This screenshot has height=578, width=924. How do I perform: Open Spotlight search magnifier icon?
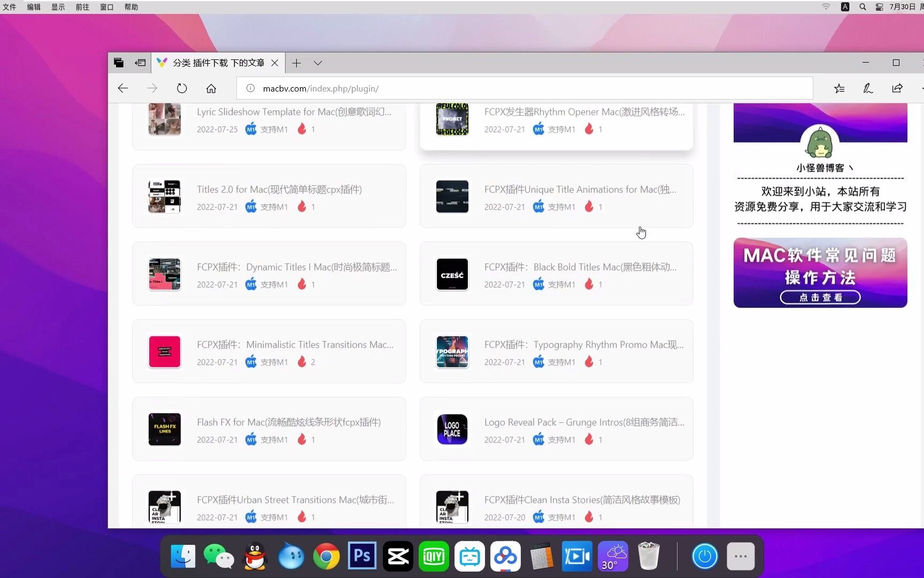863,7
